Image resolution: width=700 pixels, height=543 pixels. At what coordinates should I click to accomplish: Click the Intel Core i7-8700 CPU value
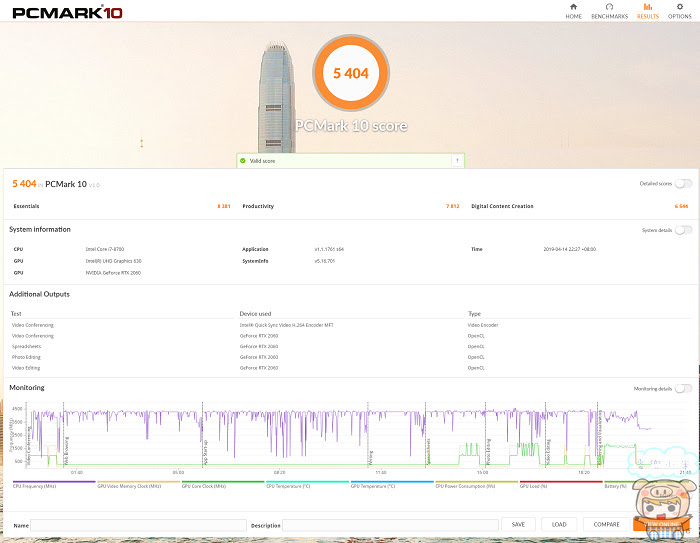[x=104, y=249]
